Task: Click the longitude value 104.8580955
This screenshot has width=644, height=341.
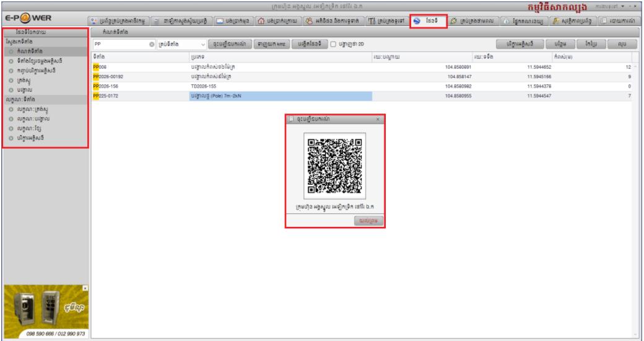Action: tap(458, 96)
